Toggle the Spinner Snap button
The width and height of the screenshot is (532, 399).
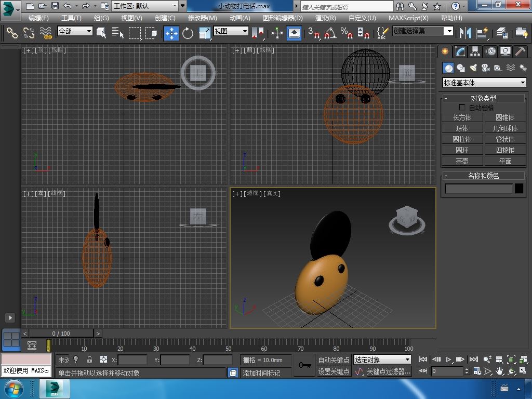363,33
